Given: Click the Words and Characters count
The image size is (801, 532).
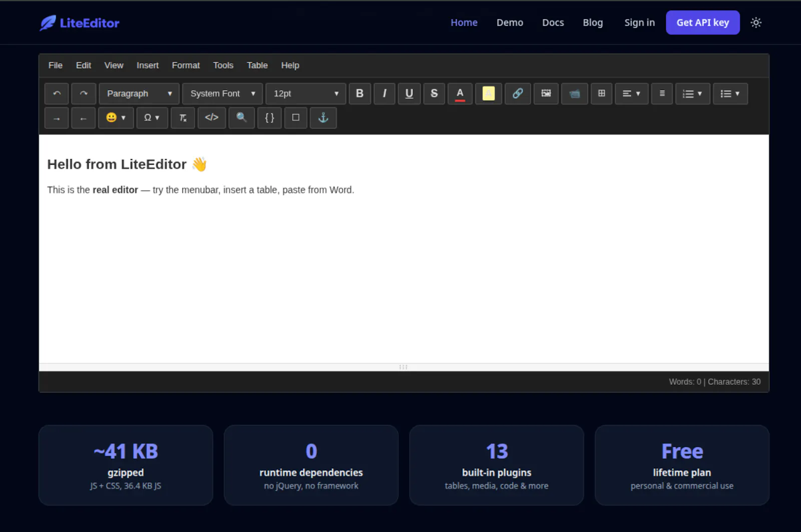Looking at the screenshot, I should point(714,382).
